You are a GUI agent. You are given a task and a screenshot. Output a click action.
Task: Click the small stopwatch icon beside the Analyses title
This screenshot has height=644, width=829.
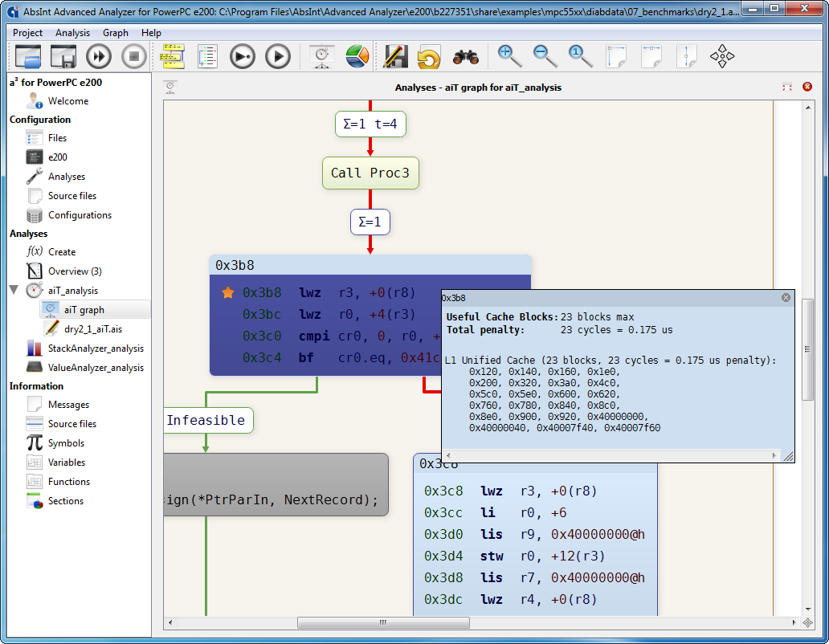pos(170,88)
